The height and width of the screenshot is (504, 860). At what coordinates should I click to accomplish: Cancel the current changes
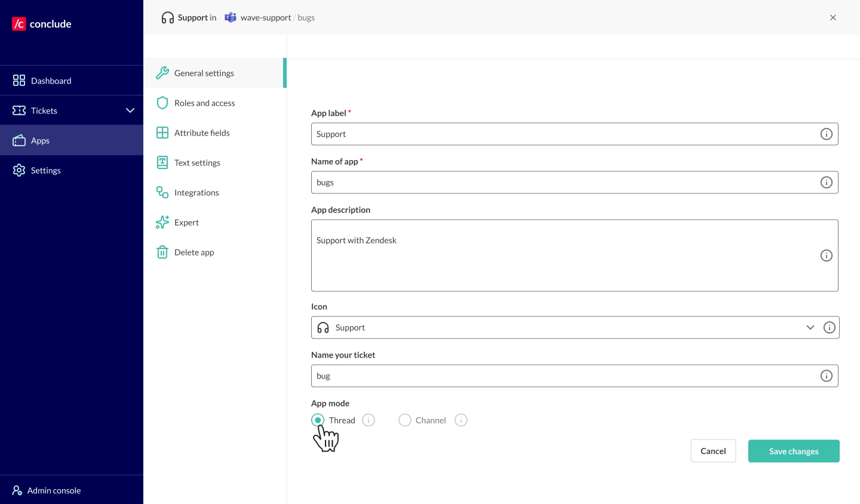click(713, 451)
